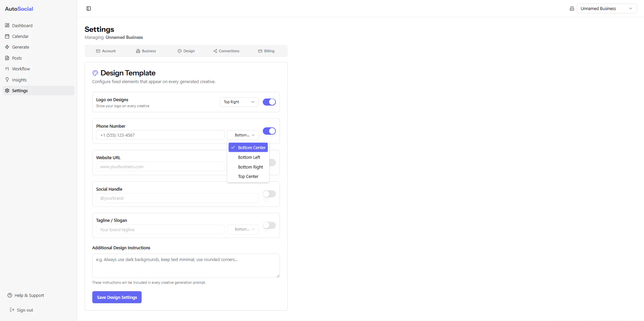
Task: Enable the Social Handle toggle
Action: pos(269,194)
